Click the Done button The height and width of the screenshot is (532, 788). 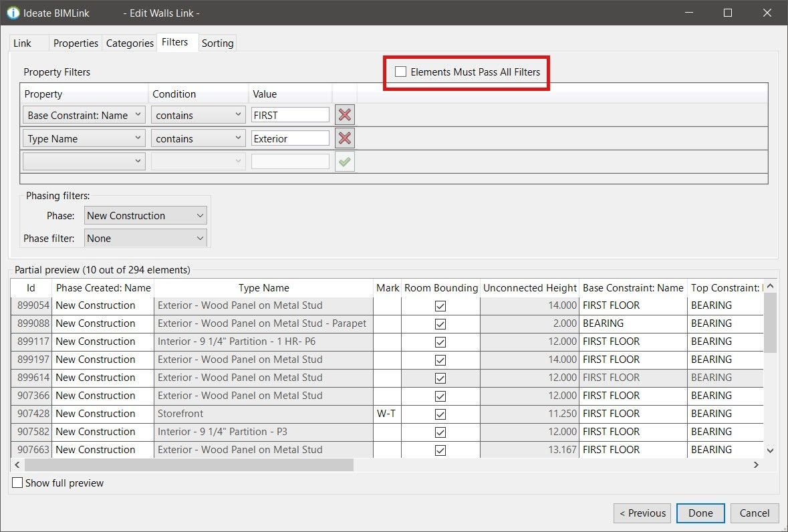tap(700, 513)
